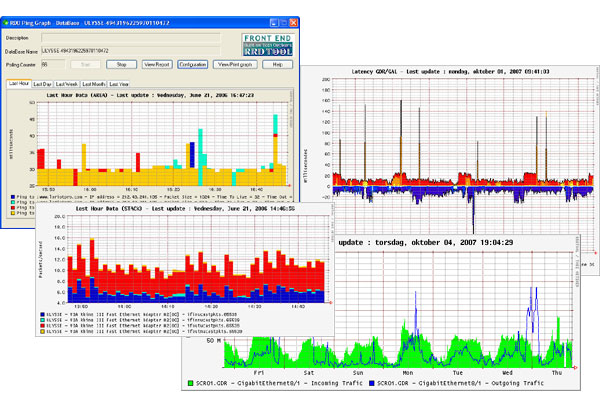Click the View/Print graph button
This screenshot has height=400, width=600.
[x=236, y=64]
